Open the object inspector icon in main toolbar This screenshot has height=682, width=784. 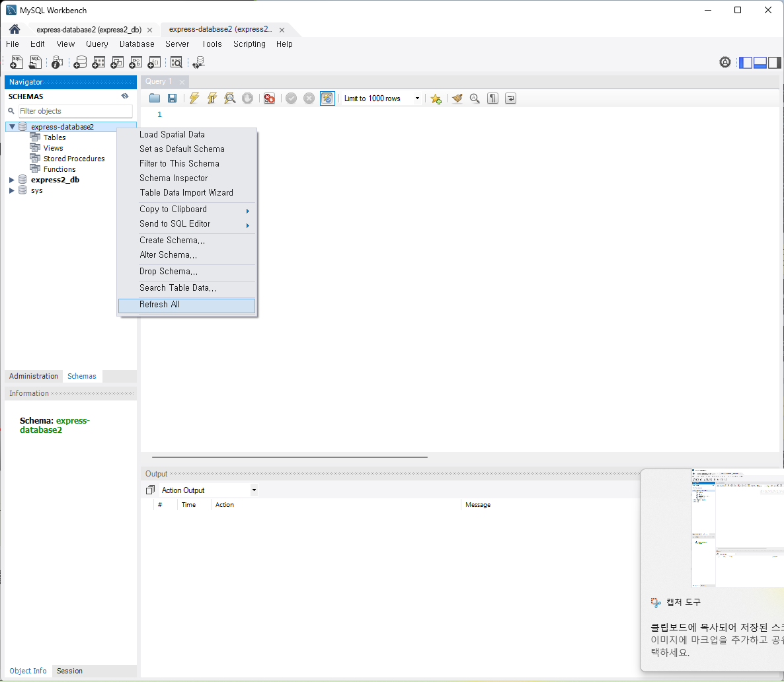[57, 62]
